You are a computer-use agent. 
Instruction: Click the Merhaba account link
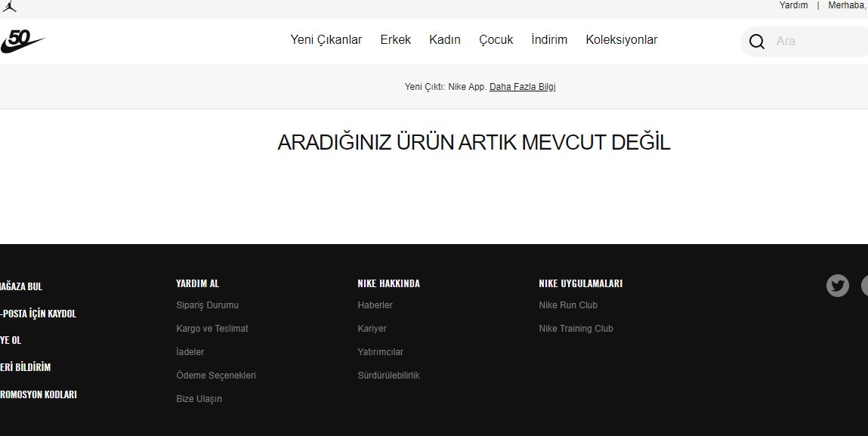(x=848, y=5)
